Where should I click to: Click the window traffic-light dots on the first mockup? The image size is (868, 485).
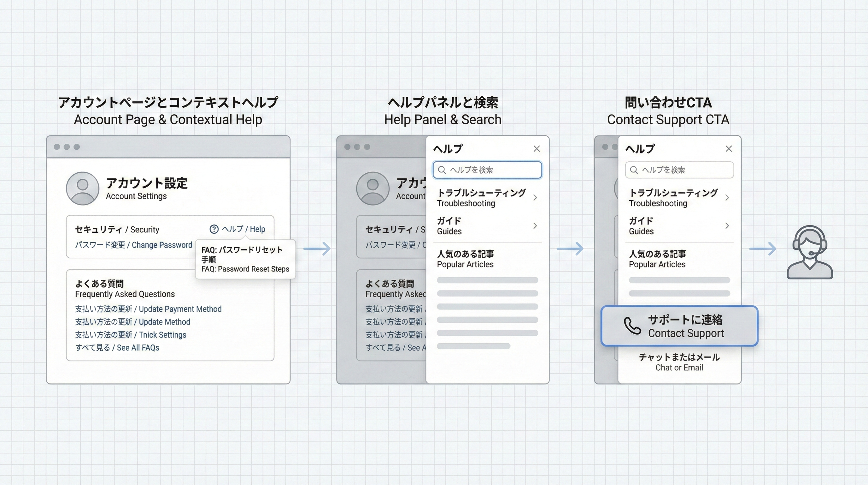click(x=67, y=147)
